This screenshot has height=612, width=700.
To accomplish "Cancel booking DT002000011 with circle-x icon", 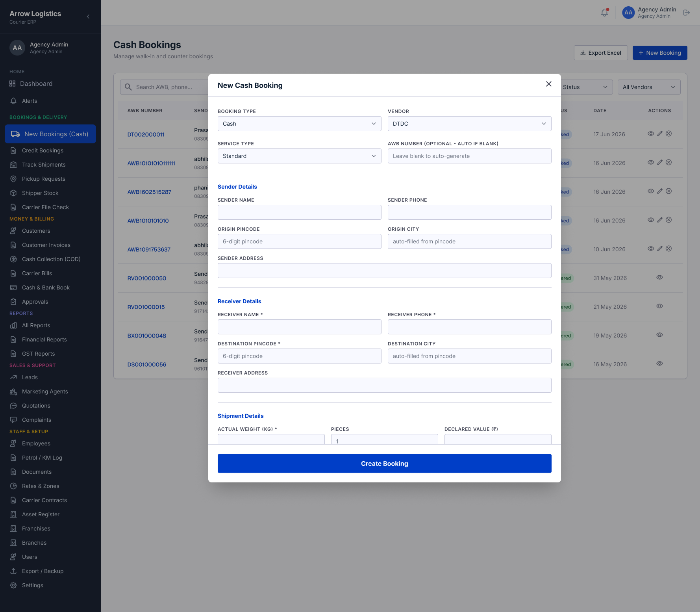I will (669, 134).
